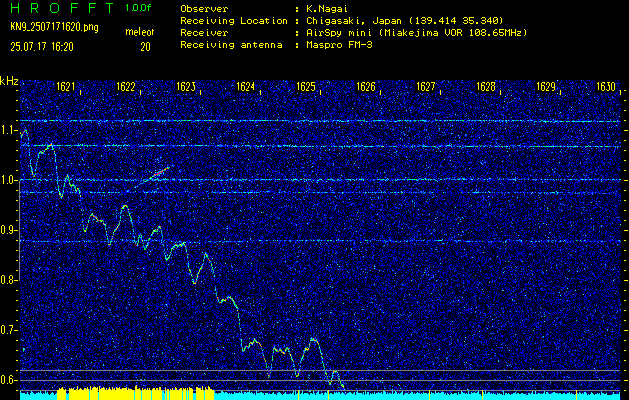This screenshot has height=400, width=629.
Task: Click the 0.8 kHz axis label
Action: [x=8, y=280]
